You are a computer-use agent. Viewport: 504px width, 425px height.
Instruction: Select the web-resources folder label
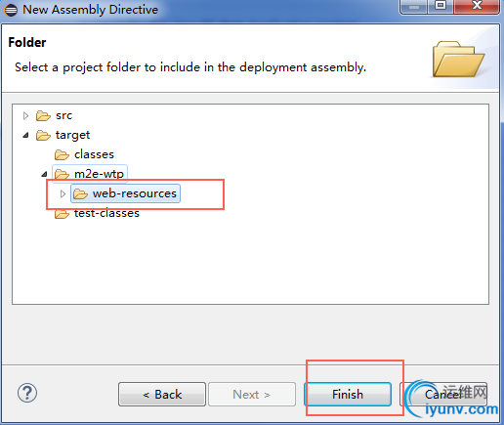tap(135, 193)
